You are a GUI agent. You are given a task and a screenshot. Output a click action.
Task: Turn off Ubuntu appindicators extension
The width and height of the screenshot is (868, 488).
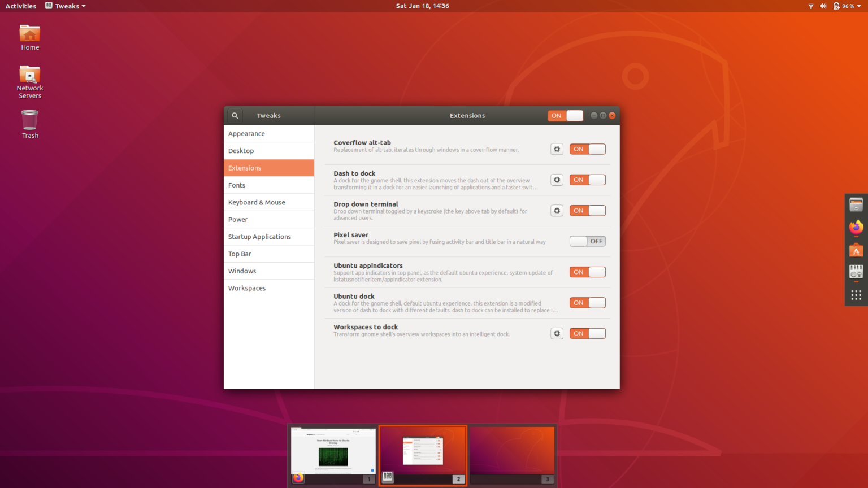587,272
